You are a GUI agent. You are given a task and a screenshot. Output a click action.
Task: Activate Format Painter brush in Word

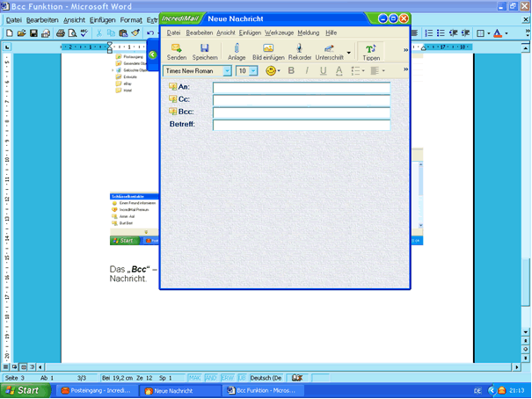(135, 33)
